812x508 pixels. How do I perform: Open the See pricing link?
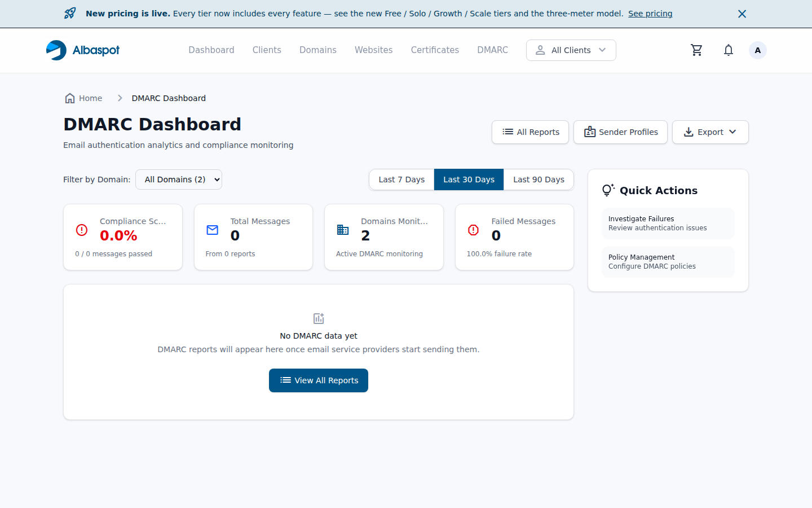pyautogui.click(x=650, y=14)
